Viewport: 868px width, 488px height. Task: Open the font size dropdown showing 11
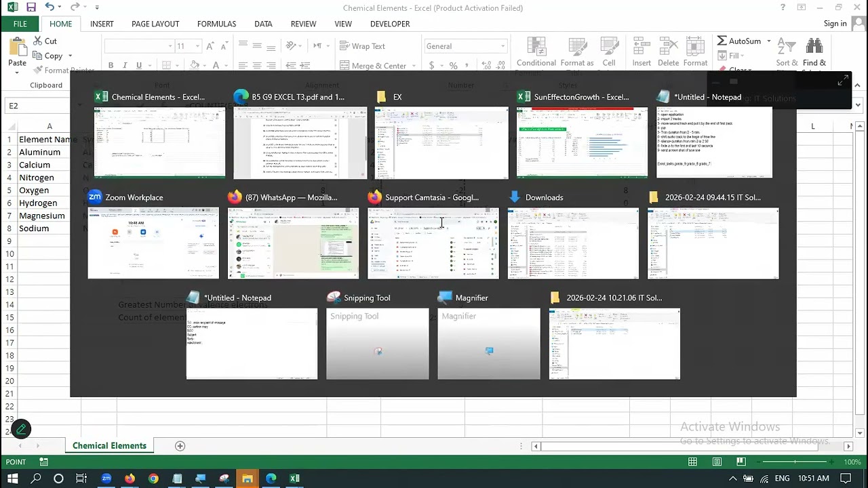[x=197, y=46]
